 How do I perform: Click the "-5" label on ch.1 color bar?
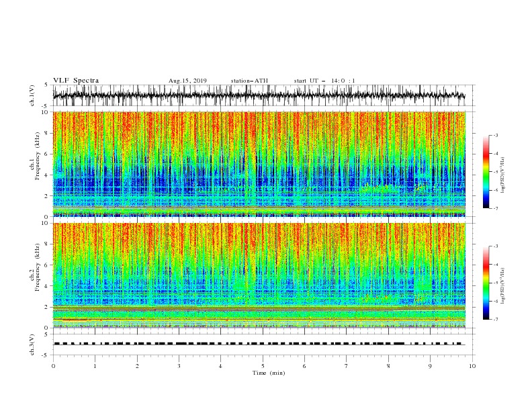496,172
